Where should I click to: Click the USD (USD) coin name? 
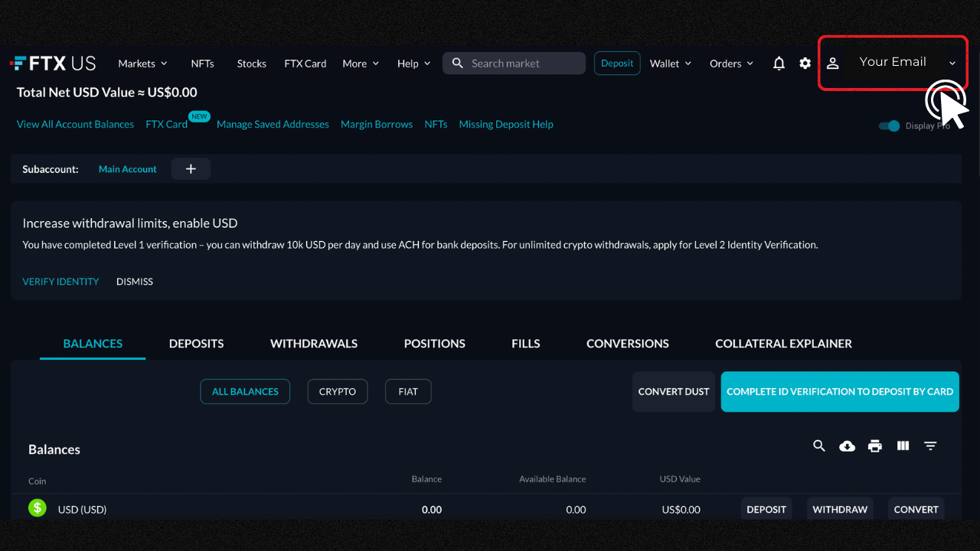point(82,510)
